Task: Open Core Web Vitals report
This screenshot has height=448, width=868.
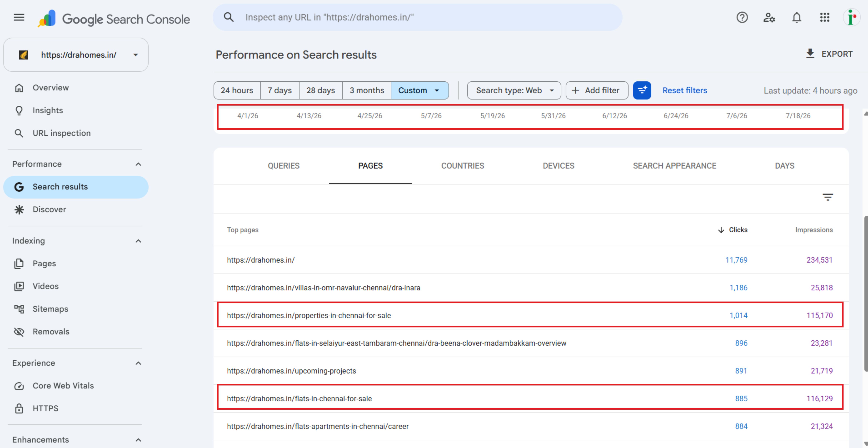Action: point(76,386)
